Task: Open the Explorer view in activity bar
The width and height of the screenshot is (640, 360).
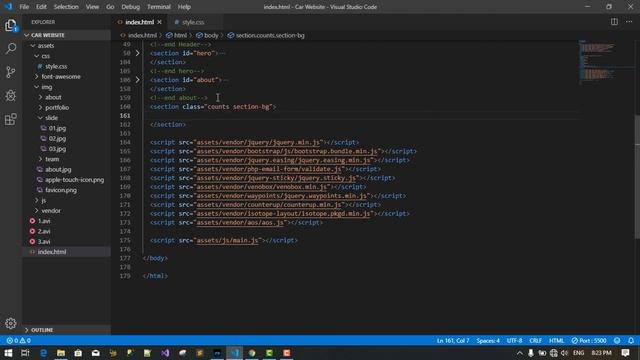Action: click(11, 25)
